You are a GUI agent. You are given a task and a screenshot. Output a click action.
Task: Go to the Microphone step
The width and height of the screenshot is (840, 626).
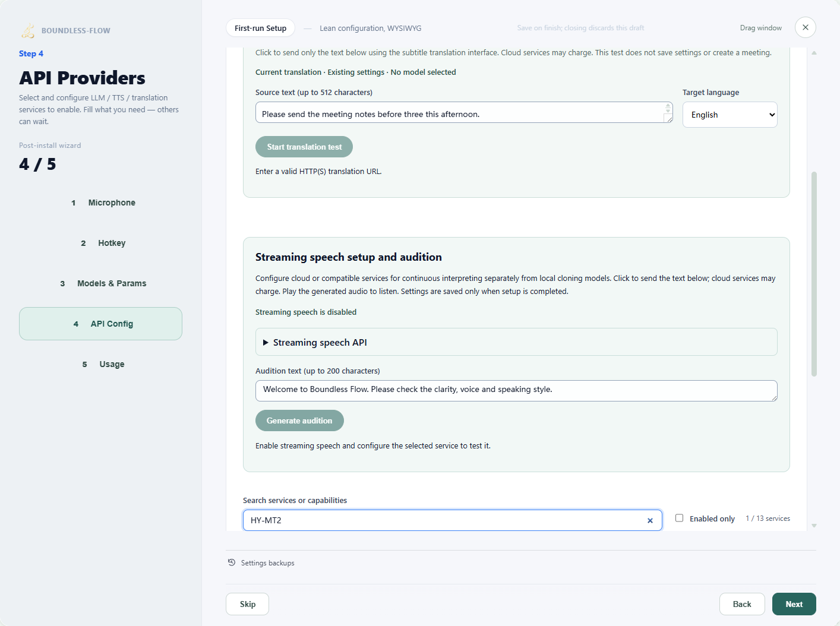(100, 203)
